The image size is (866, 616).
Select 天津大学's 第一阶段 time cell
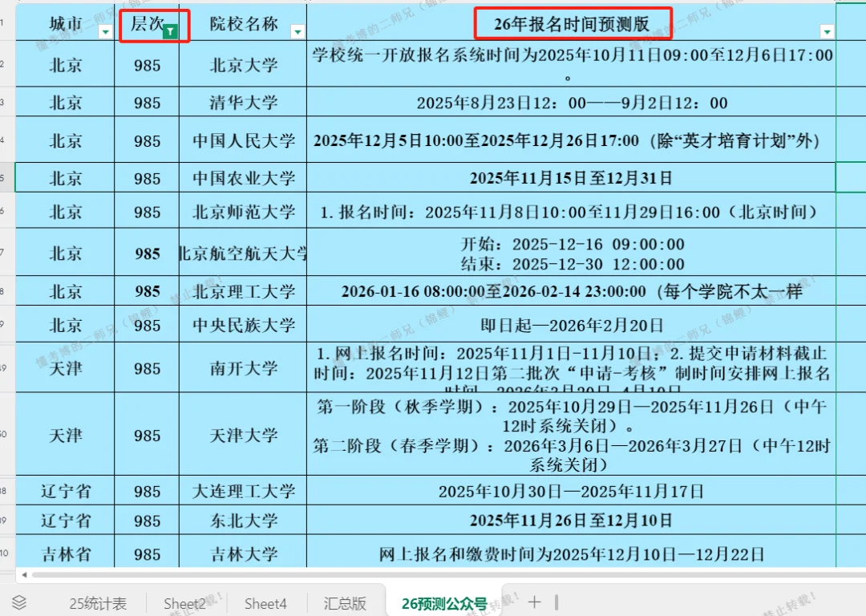[571, 435]
